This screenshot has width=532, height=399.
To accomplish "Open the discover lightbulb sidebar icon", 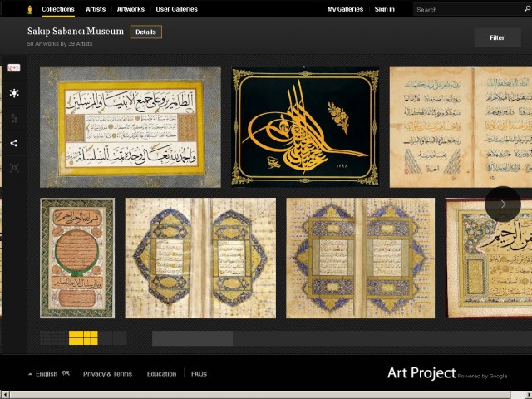I will pyautogui.click(x=14, y=93).
